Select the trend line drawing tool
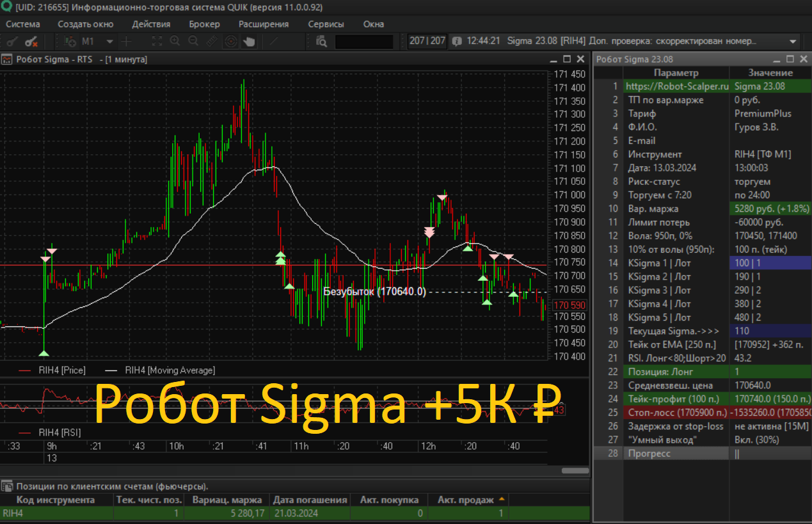Screen dimensions: 812x524 [x=274, y=42]
